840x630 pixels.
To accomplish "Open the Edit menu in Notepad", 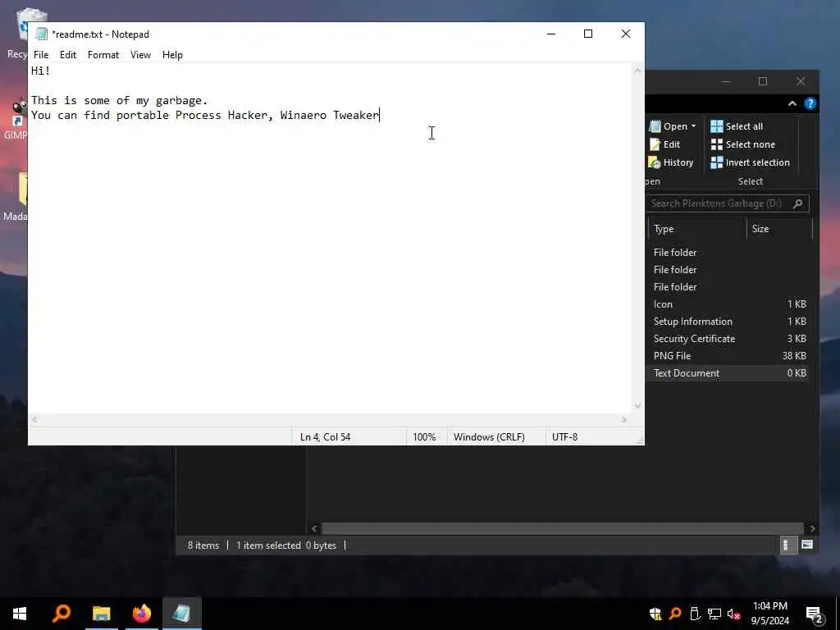I will (68, 55).
